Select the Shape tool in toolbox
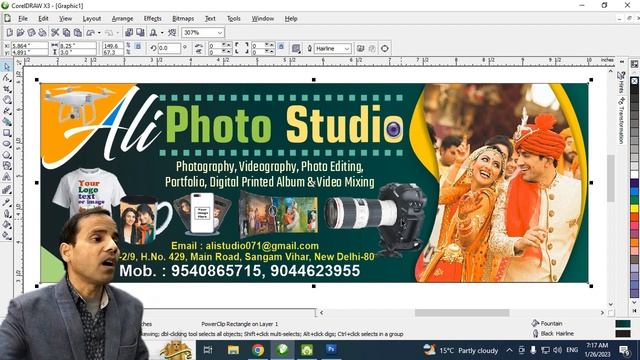 pyautogui.click(x=7, y=78)
